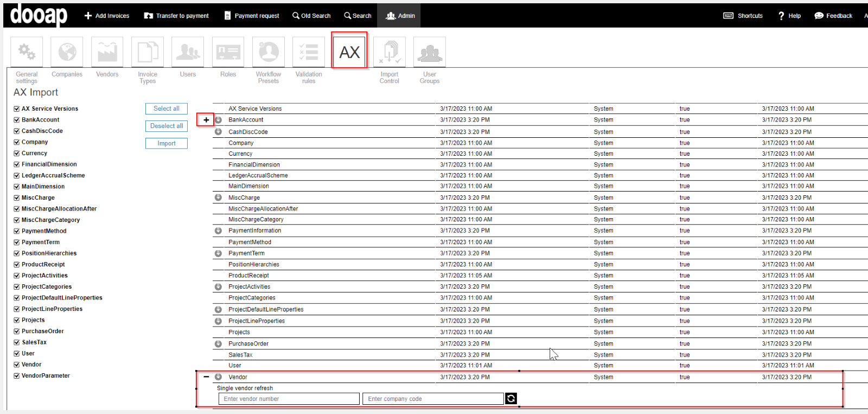Click the Select all button
This screenshot has height=414, width=868.
click(167, 109)
